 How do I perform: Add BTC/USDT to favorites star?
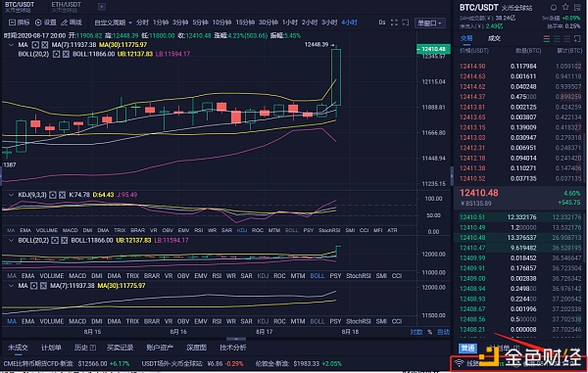tap(565, 7)
